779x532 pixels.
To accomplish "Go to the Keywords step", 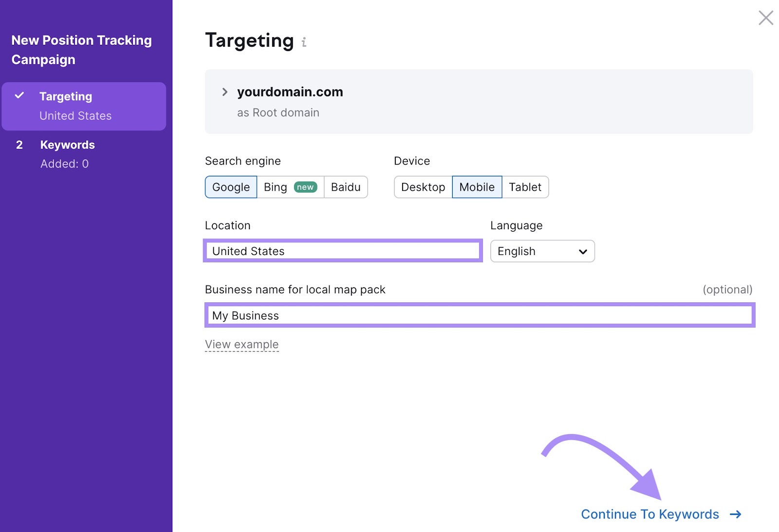I will coord(67,145).
